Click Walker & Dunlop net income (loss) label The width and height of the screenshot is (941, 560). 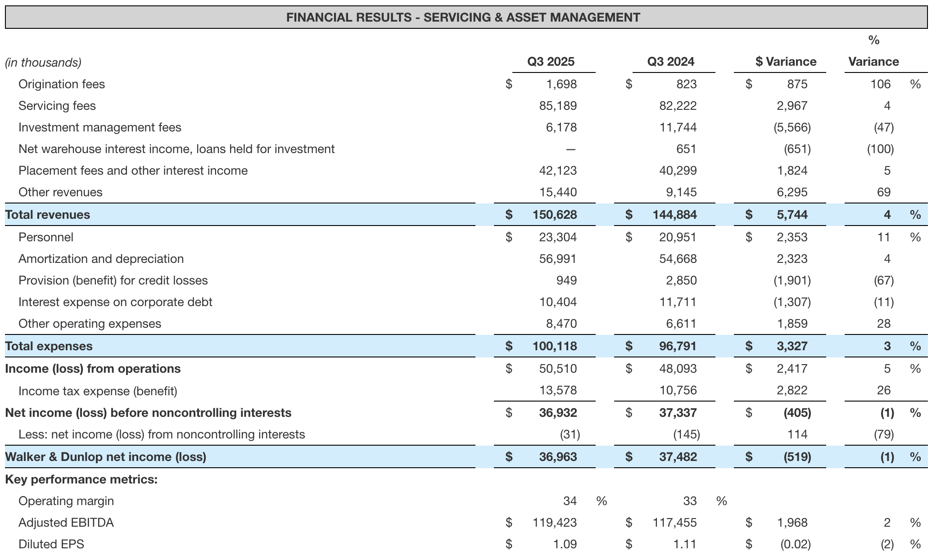(106, 457)
